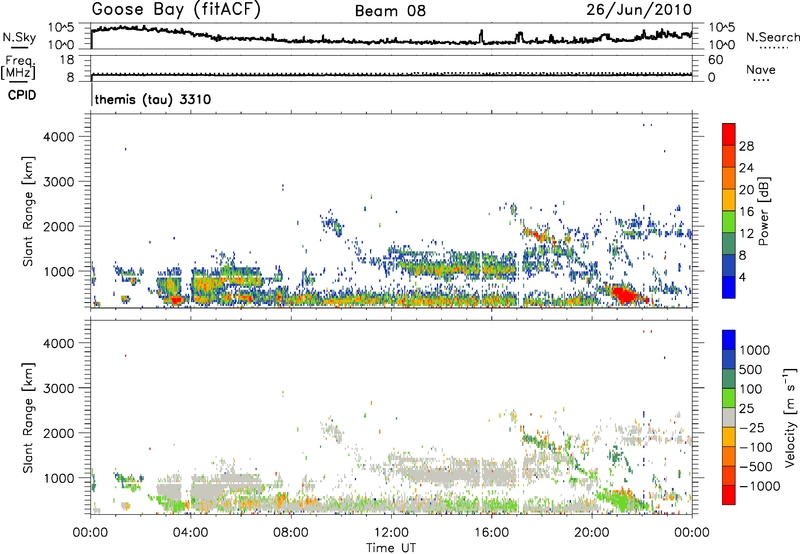This screenshot has width=800, height=554.
Task: Click the "08:00" time tick label
Action: click(x=290, y=533)
